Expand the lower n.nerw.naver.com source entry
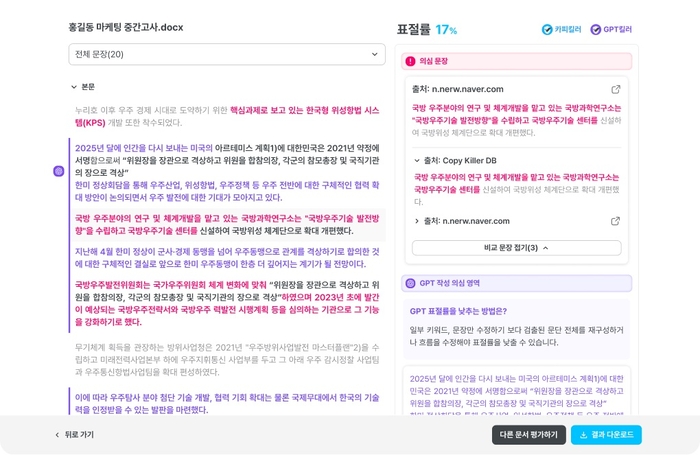Screen dimensions: 700x455 tap(417, 221)
